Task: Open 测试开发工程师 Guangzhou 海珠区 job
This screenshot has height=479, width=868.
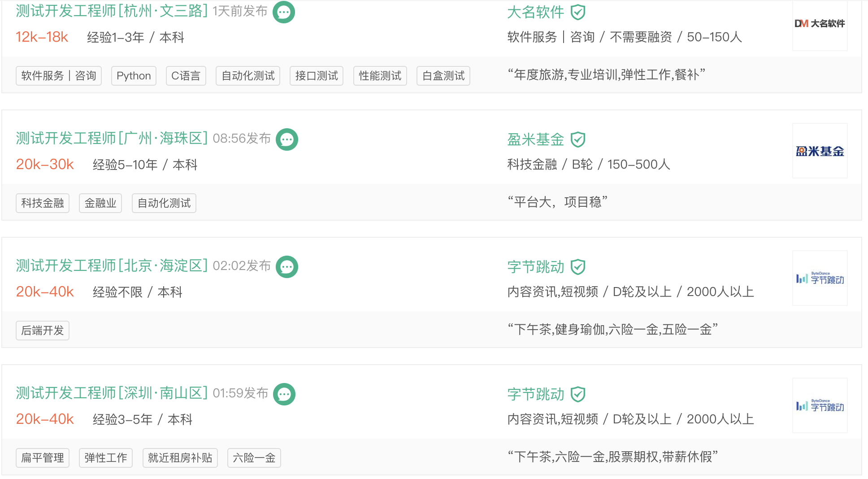Action: [112, 139]
